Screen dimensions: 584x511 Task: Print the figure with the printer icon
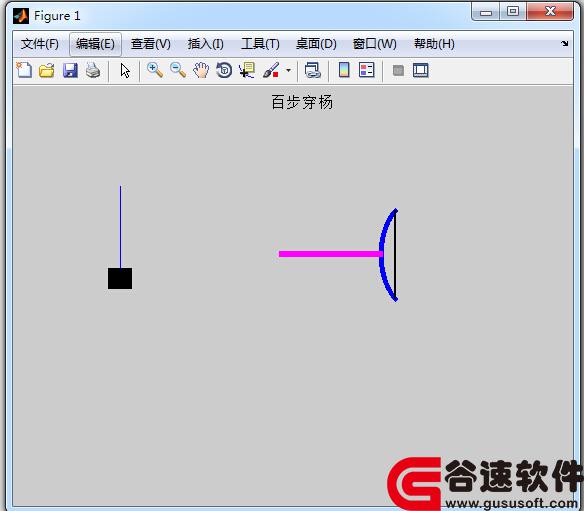click(x=93, y=70)
